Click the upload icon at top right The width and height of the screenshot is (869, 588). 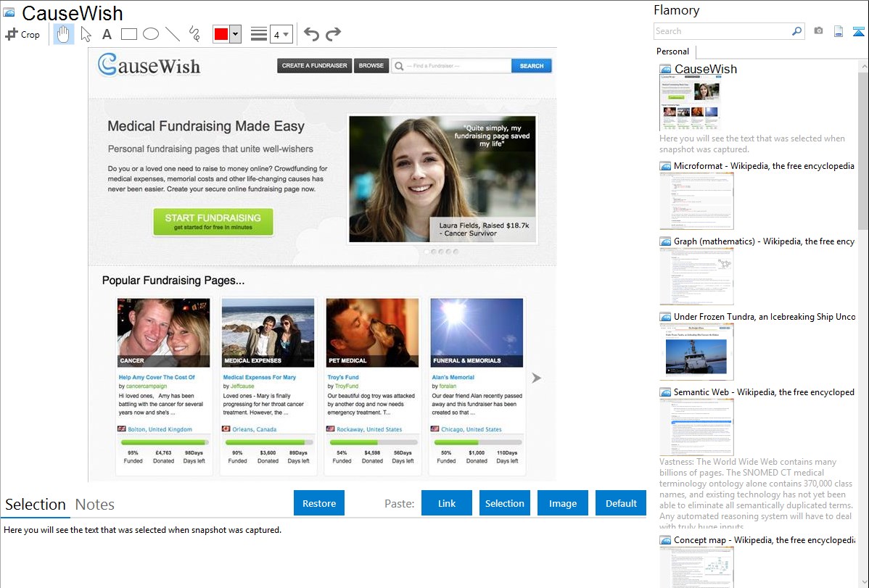[x=858, y=32]
